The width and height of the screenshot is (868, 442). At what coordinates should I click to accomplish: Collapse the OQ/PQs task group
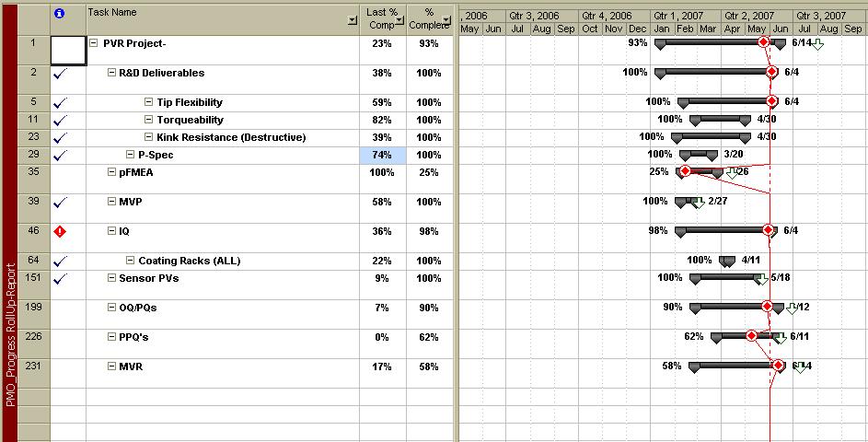coord(111,308)
